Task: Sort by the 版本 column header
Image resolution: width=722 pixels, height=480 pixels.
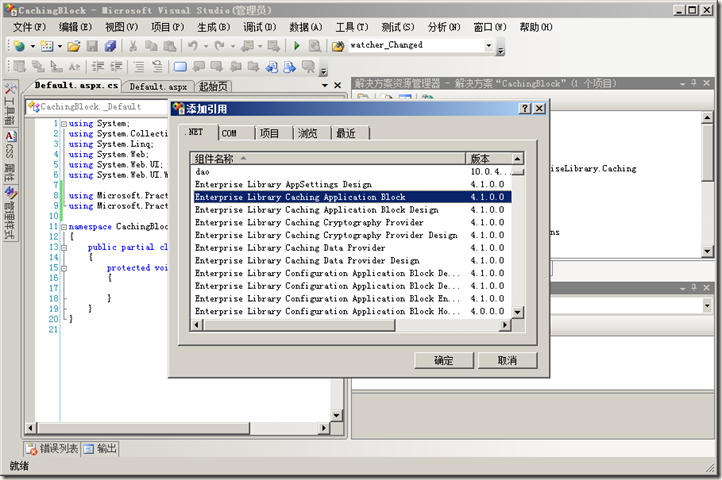Action: (488, 159)
